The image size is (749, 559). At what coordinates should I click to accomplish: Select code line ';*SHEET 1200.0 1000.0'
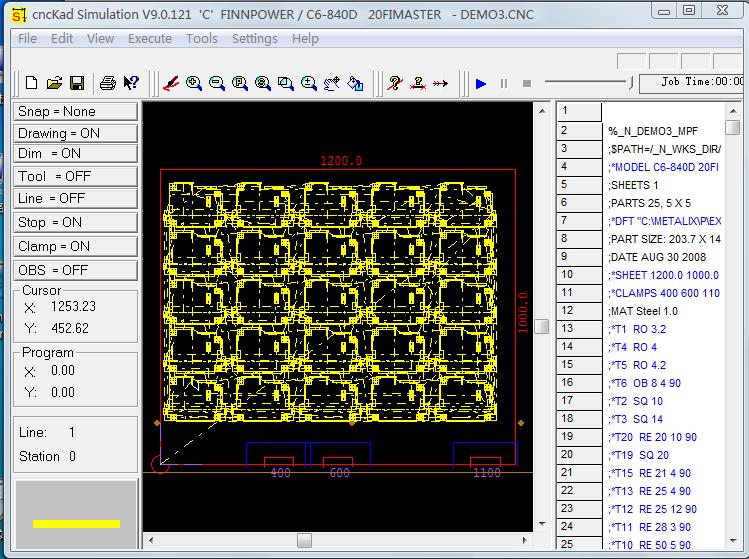[663, 275]
